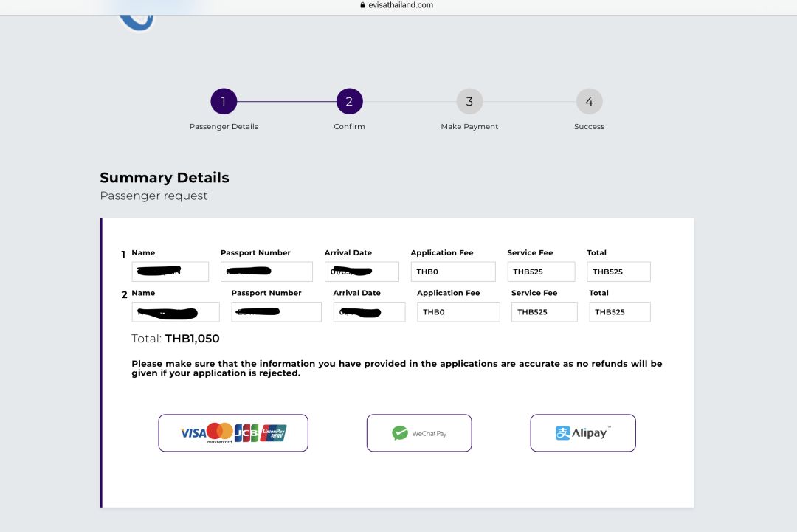Click step 4 Success circle
Screen dimensions: 797x532
[x=589, y=101]
